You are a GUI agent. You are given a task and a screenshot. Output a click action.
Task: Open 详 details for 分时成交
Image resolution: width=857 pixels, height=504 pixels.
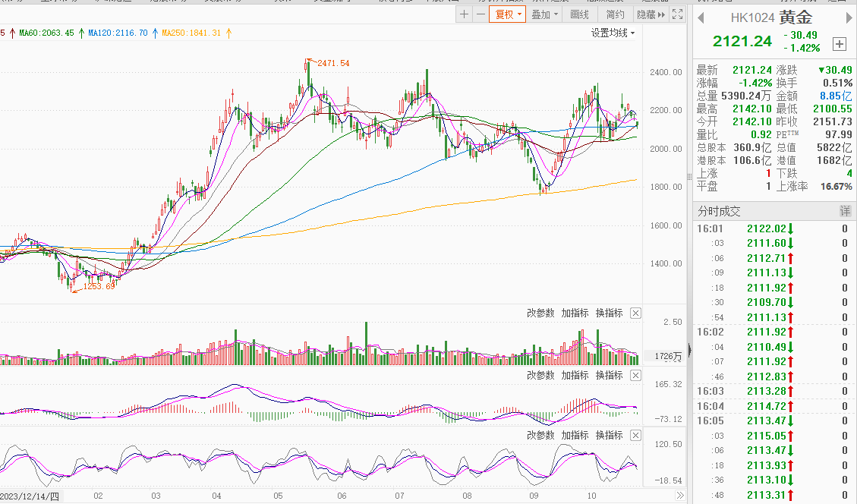(x=845, y=211)
